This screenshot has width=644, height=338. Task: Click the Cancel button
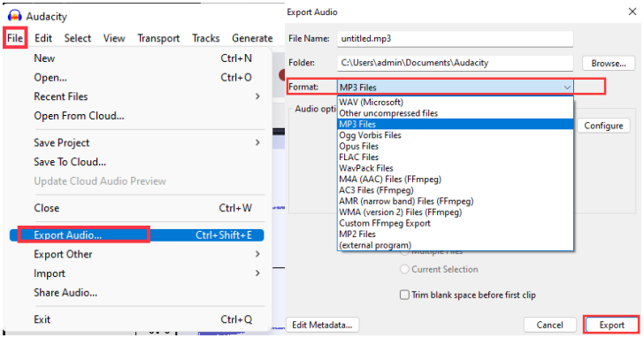[x=549, y=325]
